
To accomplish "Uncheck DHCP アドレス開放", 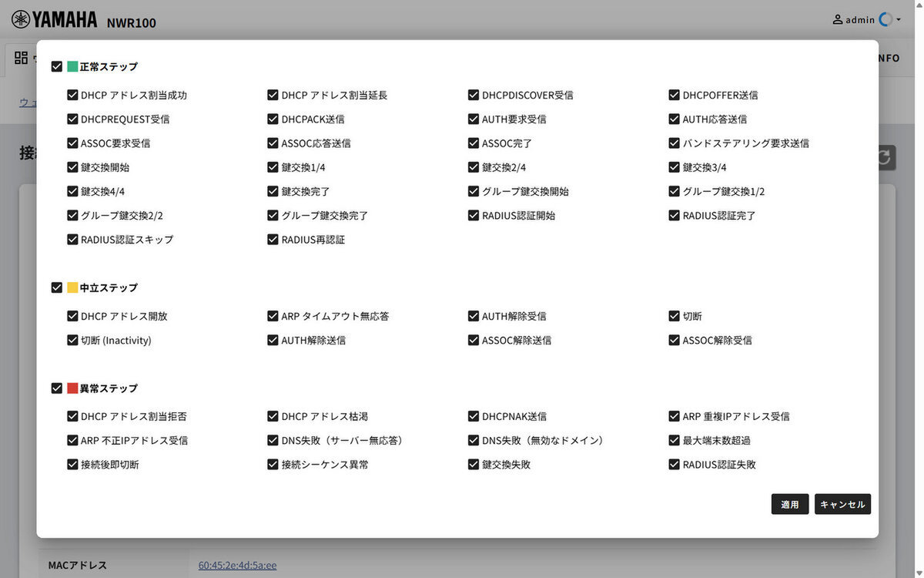I will click(72, 316).
